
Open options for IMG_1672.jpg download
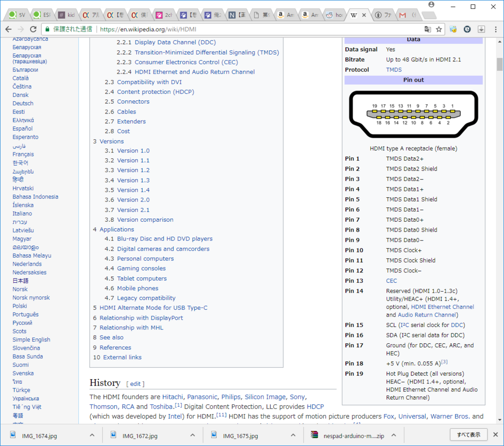coord(192,435)
